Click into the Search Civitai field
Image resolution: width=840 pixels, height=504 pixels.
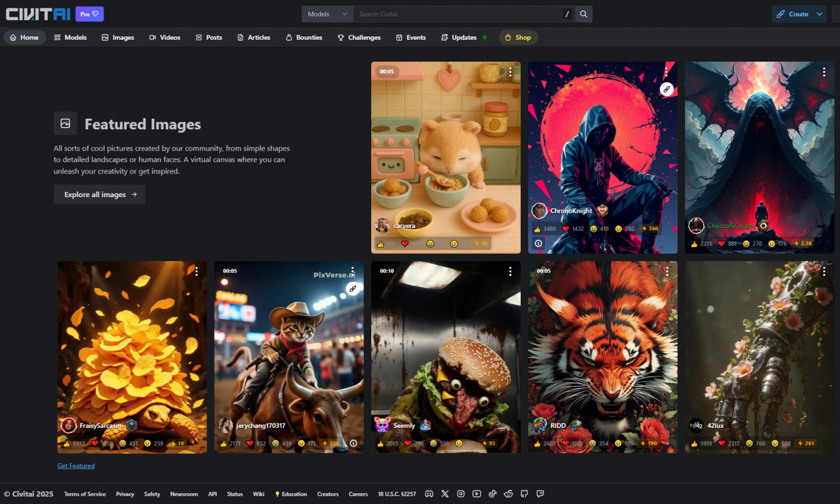[456, 14]
